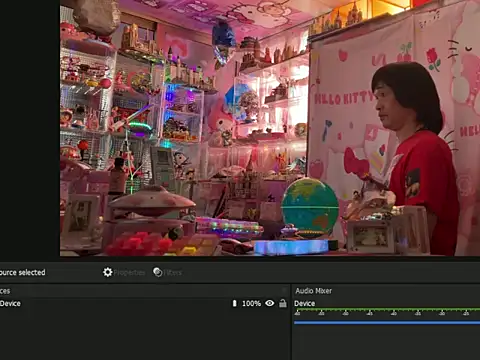Click the 'ource selected' status text
Screen dimensions: 480x360
click(x=22, y=272)
